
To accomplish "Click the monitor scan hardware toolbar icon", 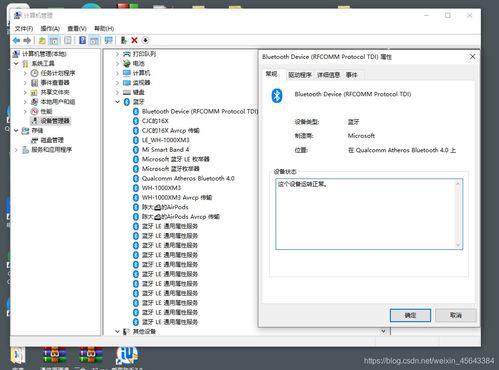I will point(108,40).
